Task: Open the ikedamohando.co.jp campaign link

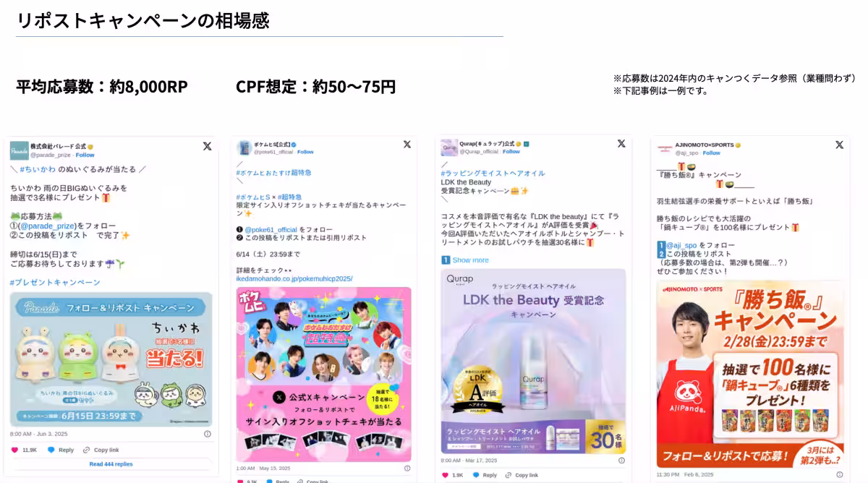Action: click(x=294, y=278)
